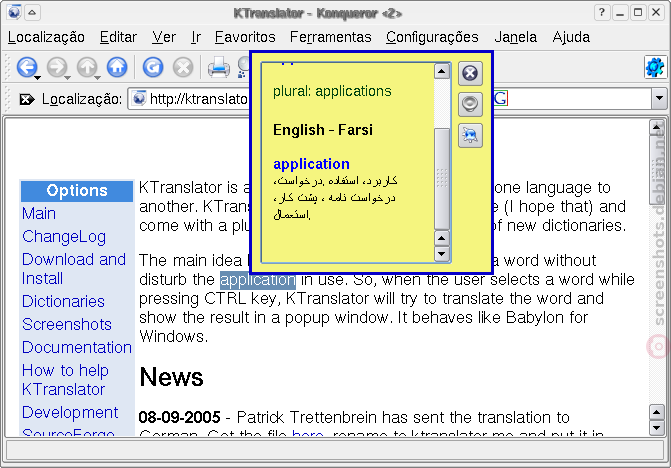Click the popup scrollbar bottom down arrow

[442, 254]
